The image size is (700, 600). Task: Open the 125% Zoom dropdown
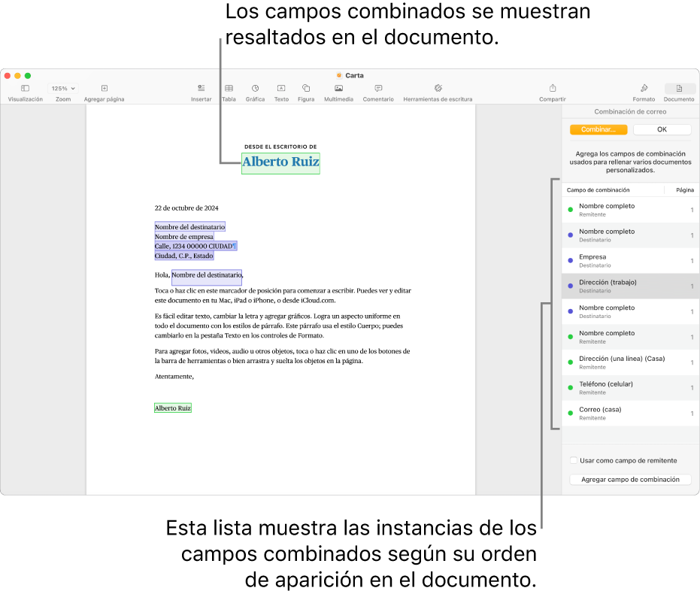[x=63, y=89]
